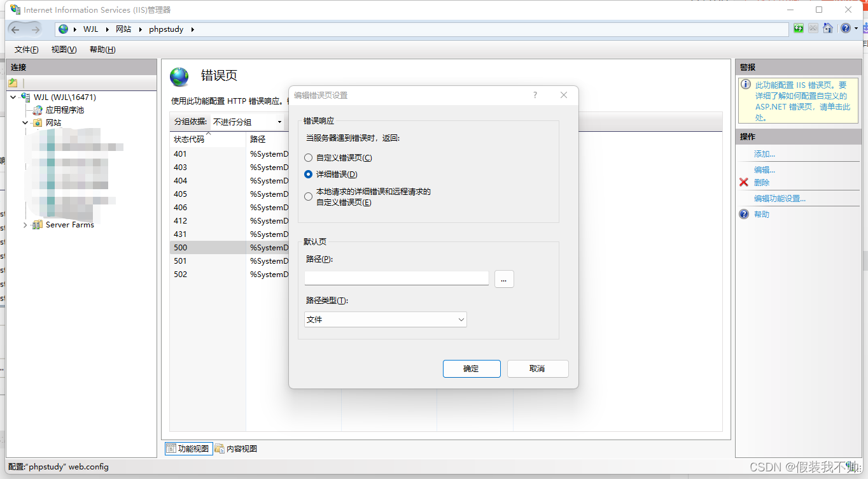868x479 pixels.
Task: Confirm with the 确定 button
Action: pyautogui.click(x=472, y=369)
